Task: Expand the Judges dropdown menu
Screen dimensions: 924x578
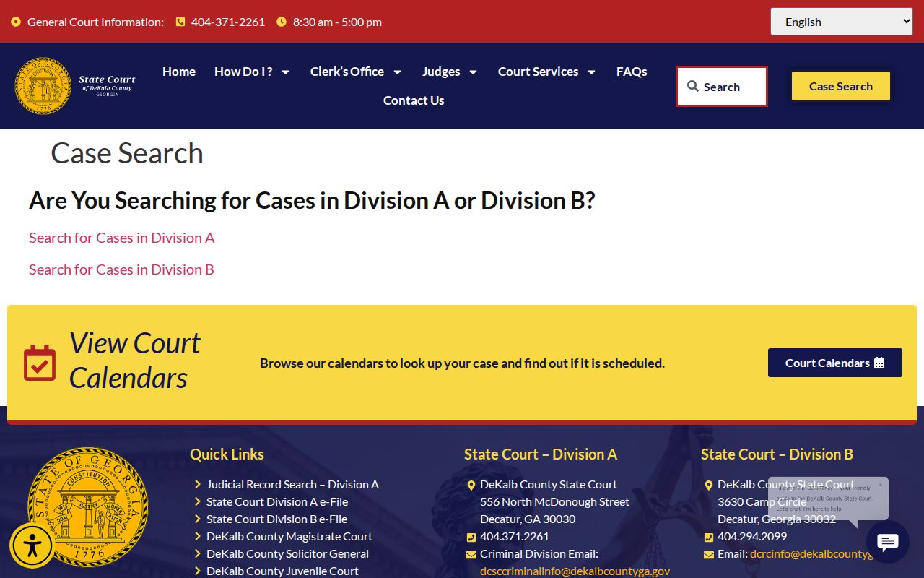Action: pyautogui.click(x=450, y=72)
